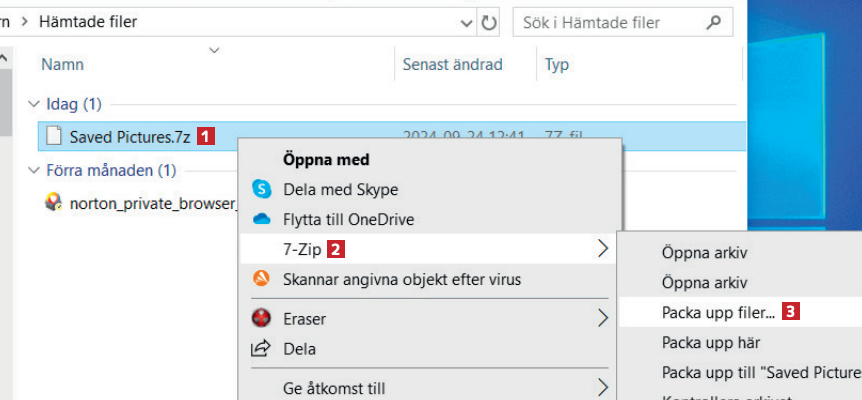Click the OneDrive cloud icon

pos(262,219)
